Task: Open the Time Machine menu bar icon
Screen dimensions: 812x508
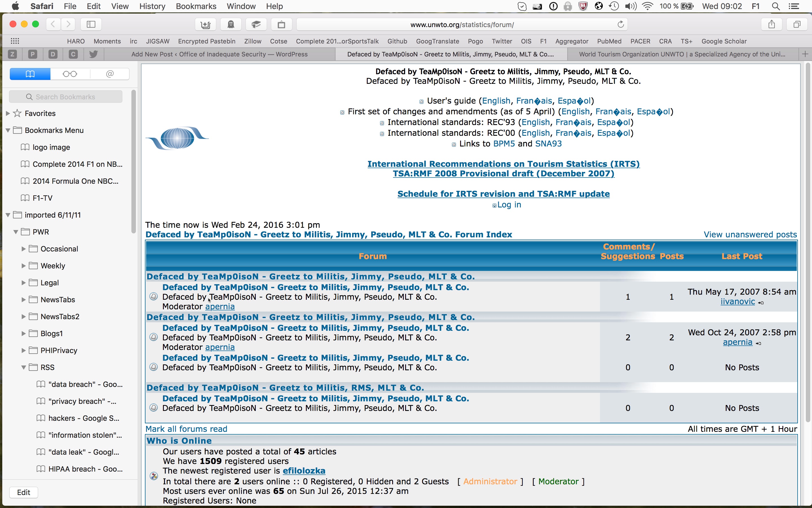Action: (614, 6)
